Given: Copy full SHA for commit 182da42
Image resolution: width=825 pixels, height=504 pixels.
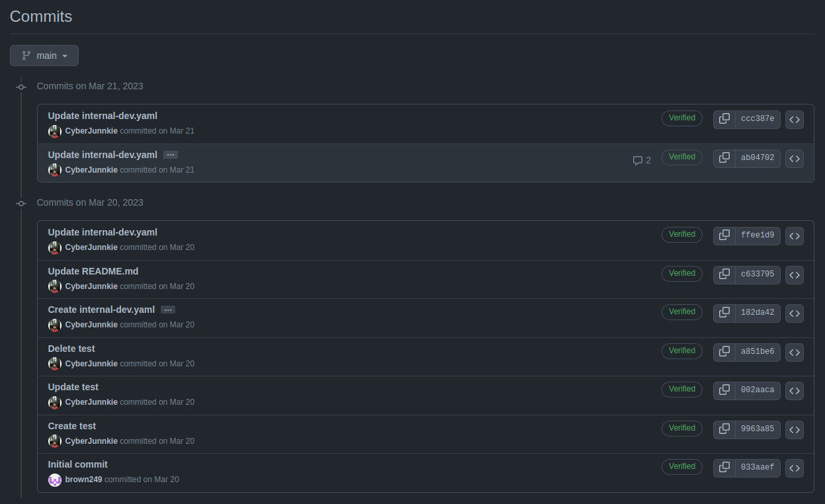Looking at the screenshot, I should tap(724, 313).
